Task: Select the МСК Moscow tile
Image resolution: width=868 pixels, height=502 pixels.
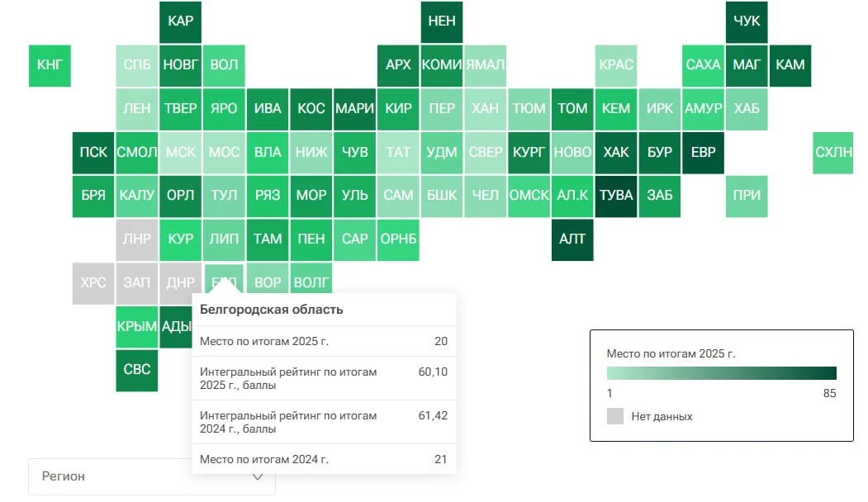Action: tap(181, 152)
